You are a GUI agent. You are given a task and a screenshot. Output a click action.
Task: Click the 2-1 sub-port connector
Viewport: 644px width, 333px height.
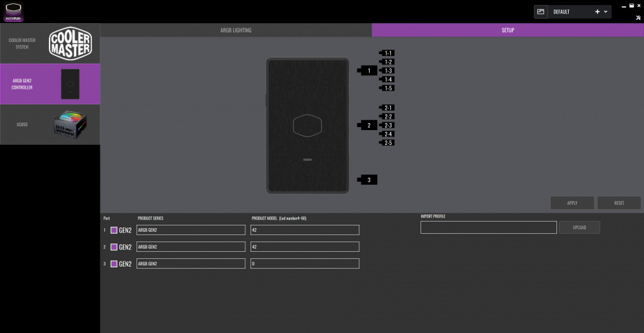[x=387, y=108]
